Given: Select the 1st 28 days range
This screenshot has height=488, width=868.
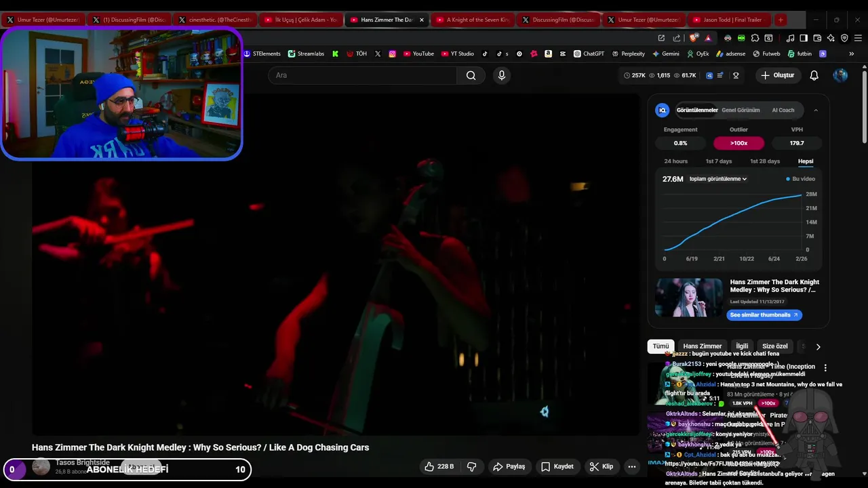Looking at the screenshot, I should point(765,161).
